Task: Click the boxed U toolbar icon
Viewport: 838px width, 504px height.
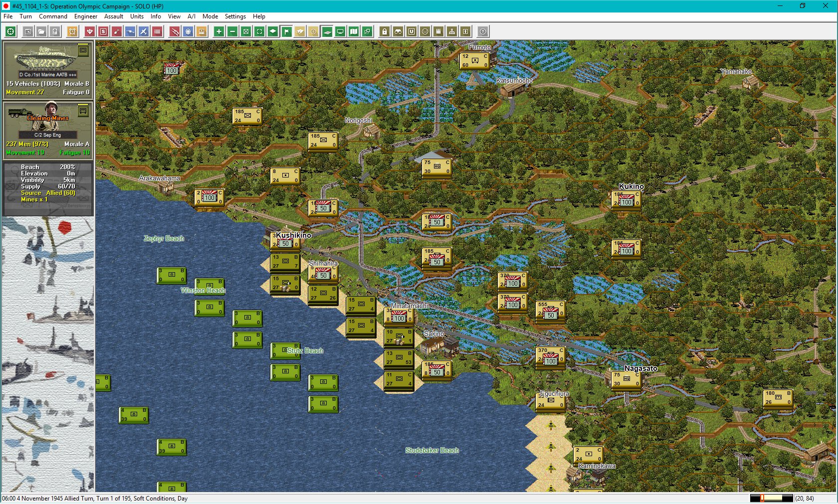Action: (x=412, y=31)
